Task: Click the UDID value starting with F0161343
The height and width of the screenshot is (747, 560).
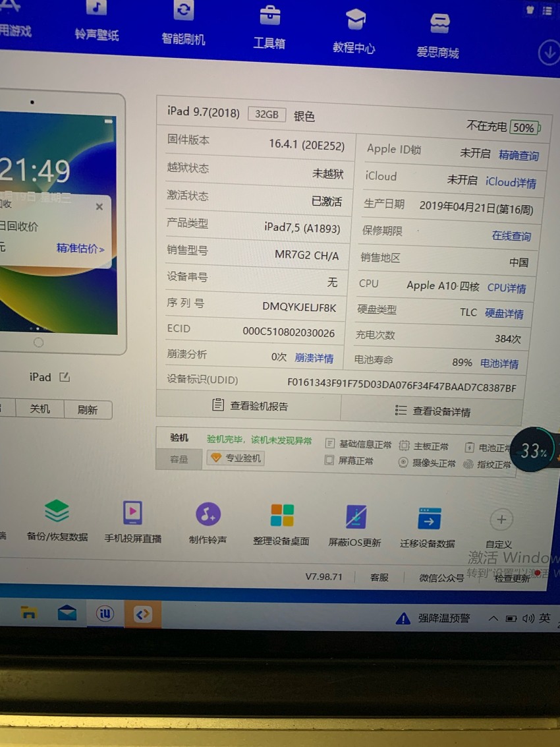Action: pyautogui.click(x=402, y=385)
